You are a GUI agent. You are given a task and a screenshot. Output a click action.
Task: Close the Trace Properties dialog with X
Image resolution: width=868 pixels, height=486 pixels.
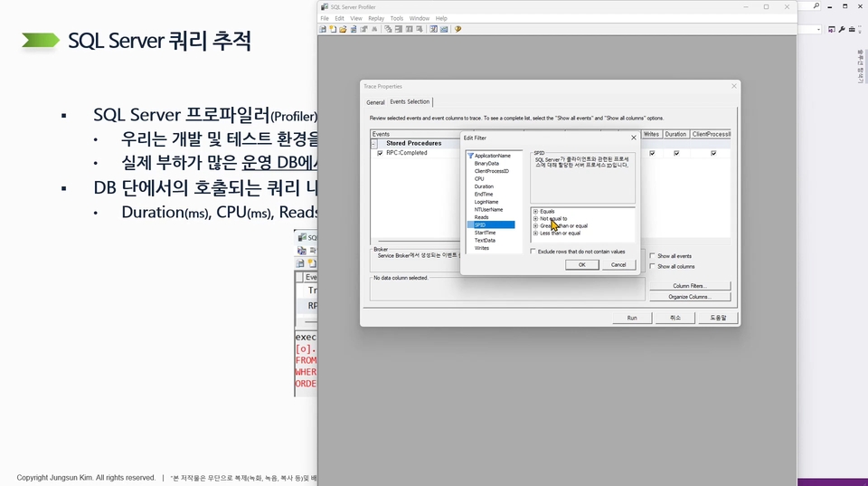pos(734,86)
